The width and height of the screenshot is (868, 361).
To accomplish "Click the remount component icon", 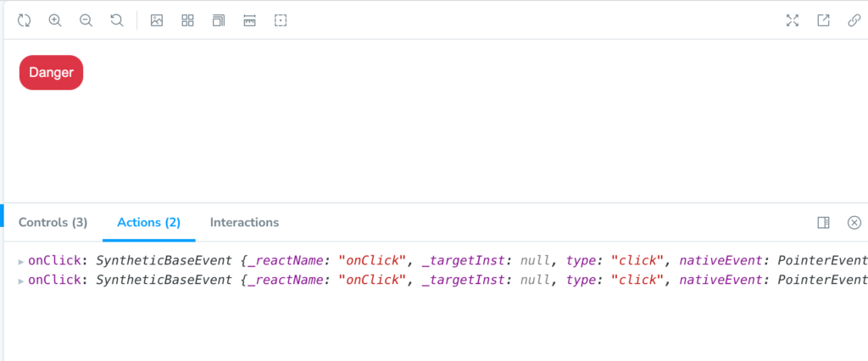I will point(24,20).
